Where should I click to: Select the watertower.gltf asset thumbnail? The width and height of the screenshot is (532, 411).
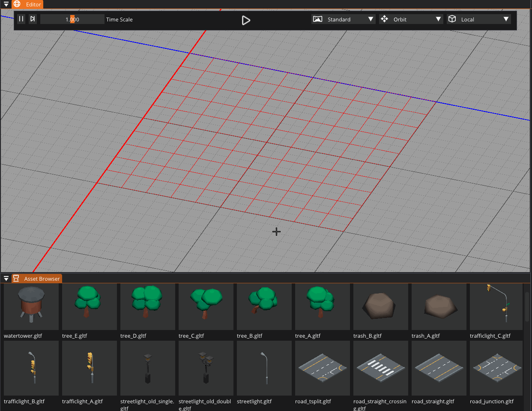pyautogui.click(x=31, y=306)
